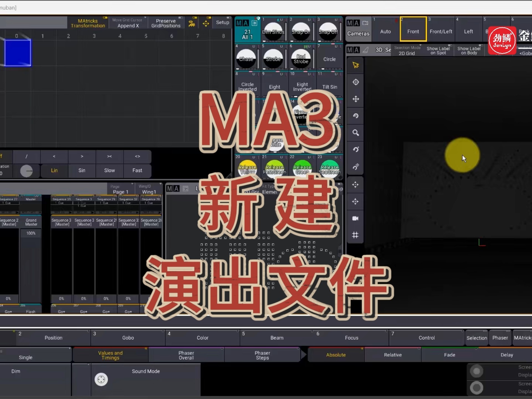Viewport: 532px width, 399px height.
Task: Change the Selection Mode from 2D Grid
Action: tap(406, 50)
